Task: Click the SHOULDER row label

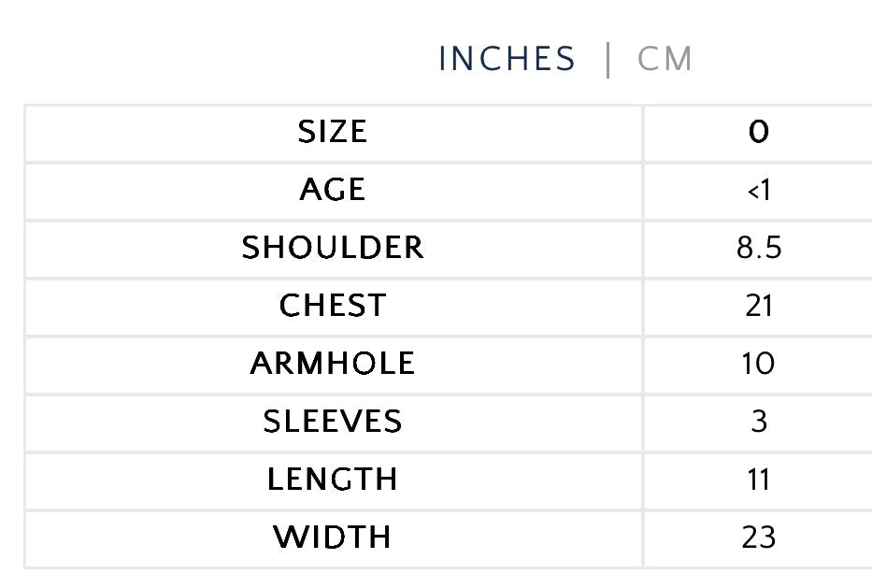Action: click(x=333, y=248)
